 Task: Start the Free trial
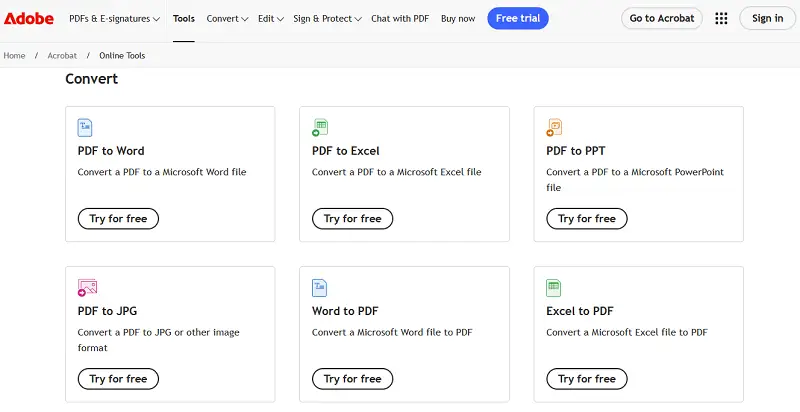(518, 18)
